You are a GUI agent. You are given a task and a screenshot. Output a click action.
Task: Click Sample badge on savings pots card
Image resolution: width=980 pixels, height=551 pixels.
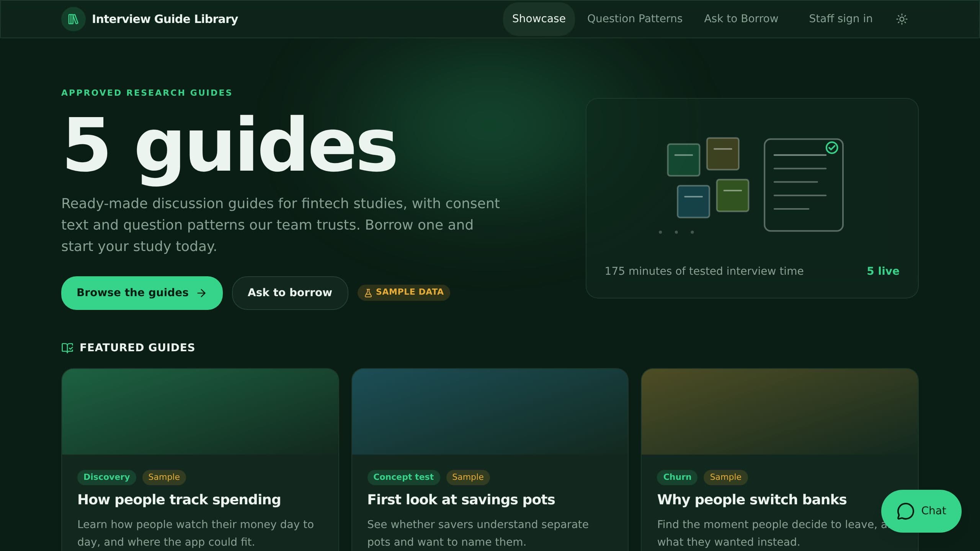(x=468, y=477)
